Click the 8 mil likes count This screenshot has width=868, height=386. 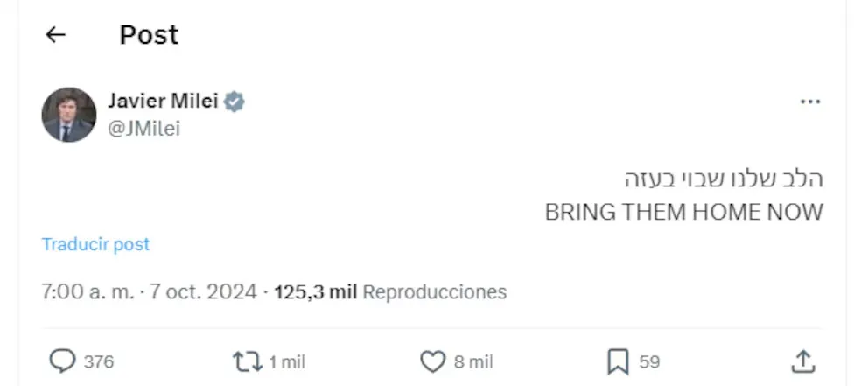pyautogui.click(x=473, y=361)
